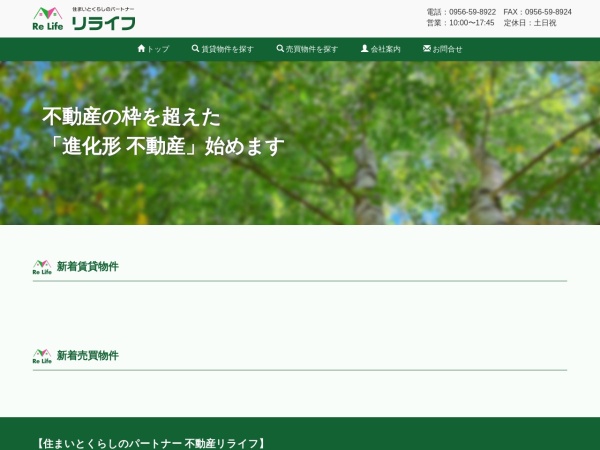The width and height of the screenshot is (600, 450).
Task: Click the 定休日：土日祝 text
Action: click(530, 23)
